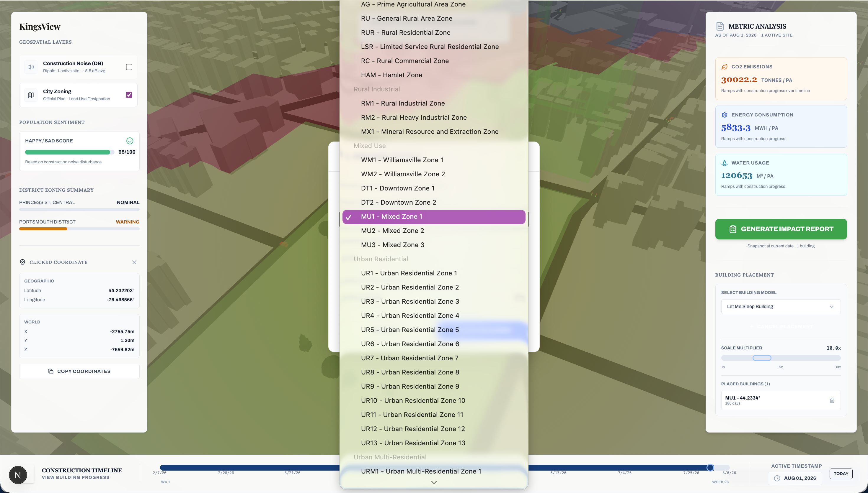The image size is (868, 493).
Task: Pick UR5 - Urban Residential Zone 5
Action: pos(410,330)
